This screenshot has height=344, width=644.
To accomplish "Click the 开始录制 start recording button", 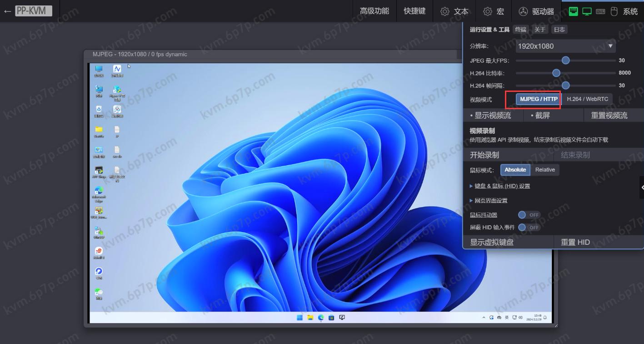I will point(484,155).
